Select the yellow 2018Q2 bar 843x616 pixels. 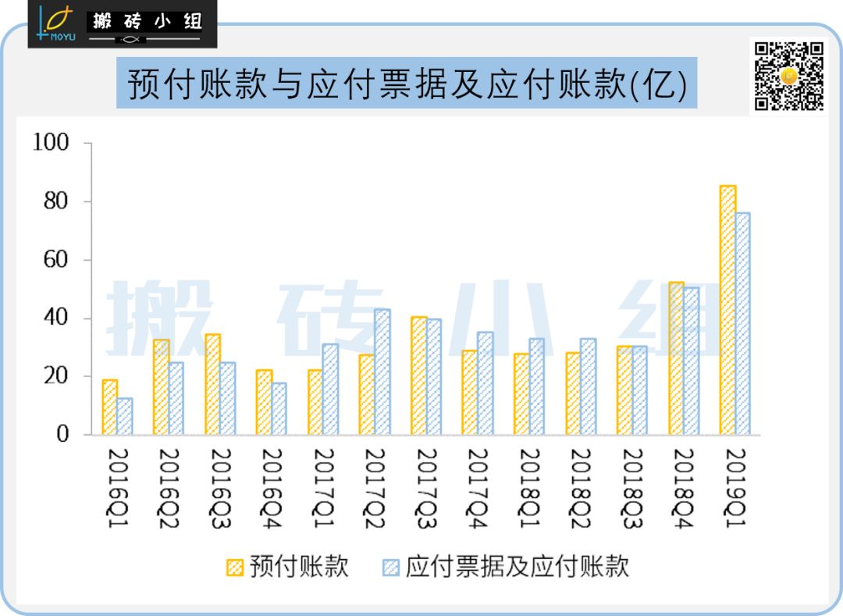573,393
